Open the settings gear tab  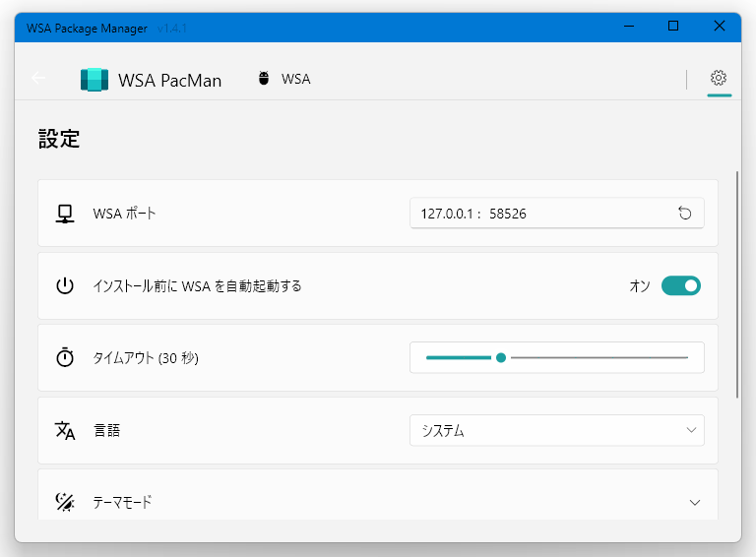click(719, 78)
